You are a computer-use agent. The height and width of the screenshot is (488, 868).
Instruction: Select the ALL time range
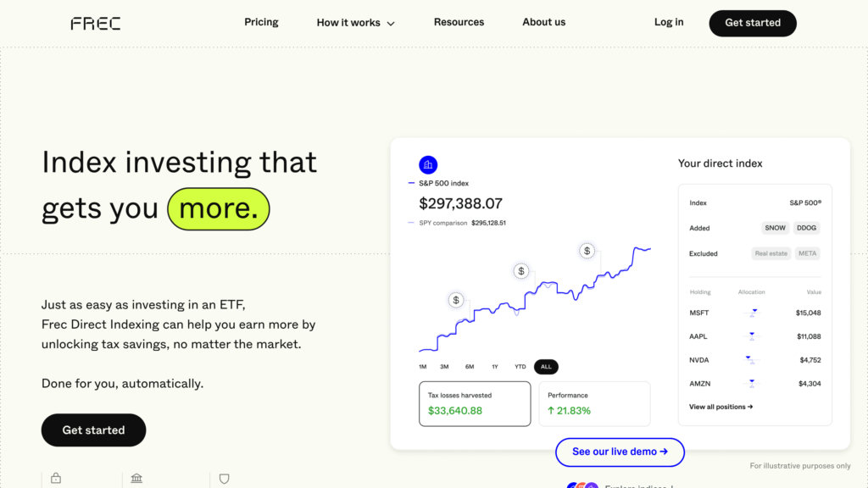click(546, 367)
